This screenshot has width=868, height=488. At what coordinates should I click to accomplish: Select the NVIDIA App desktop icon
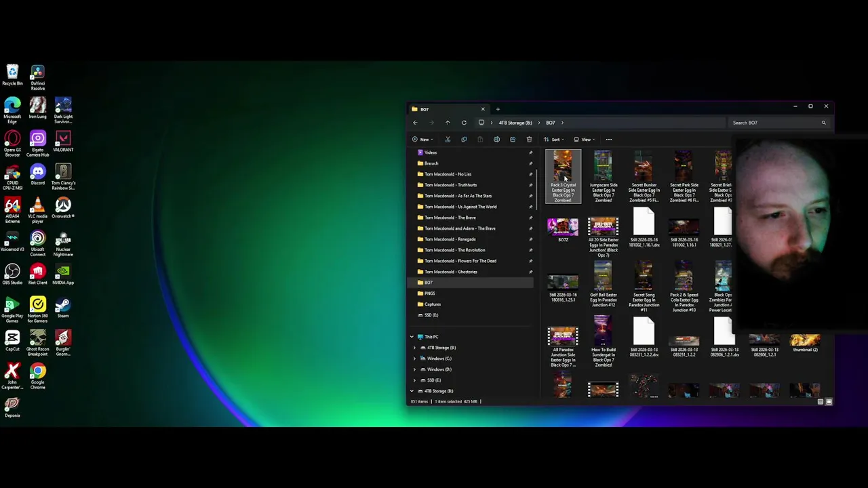(63, 274)
